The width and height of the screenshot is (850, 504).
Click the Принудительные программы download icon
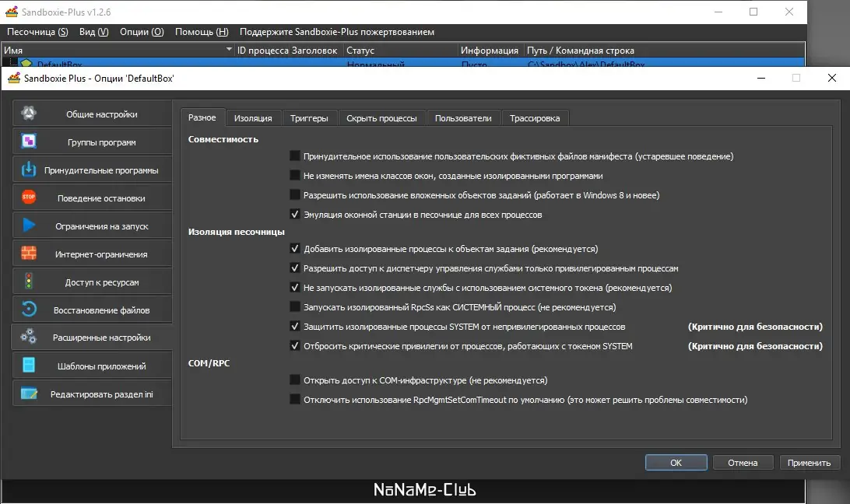(x=29, y=170)
